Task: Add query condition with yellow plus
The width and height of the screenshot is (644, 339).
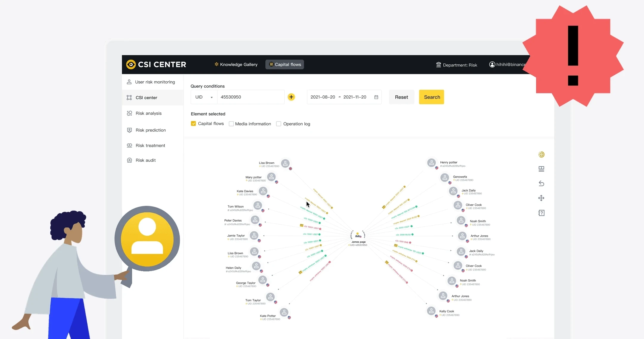Action: click(291, 97)
